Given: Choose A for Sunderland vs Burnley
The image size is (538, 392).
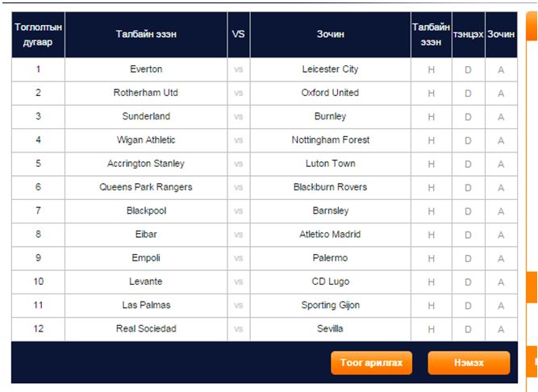Looking at the screenshot, I should (501, 117).
